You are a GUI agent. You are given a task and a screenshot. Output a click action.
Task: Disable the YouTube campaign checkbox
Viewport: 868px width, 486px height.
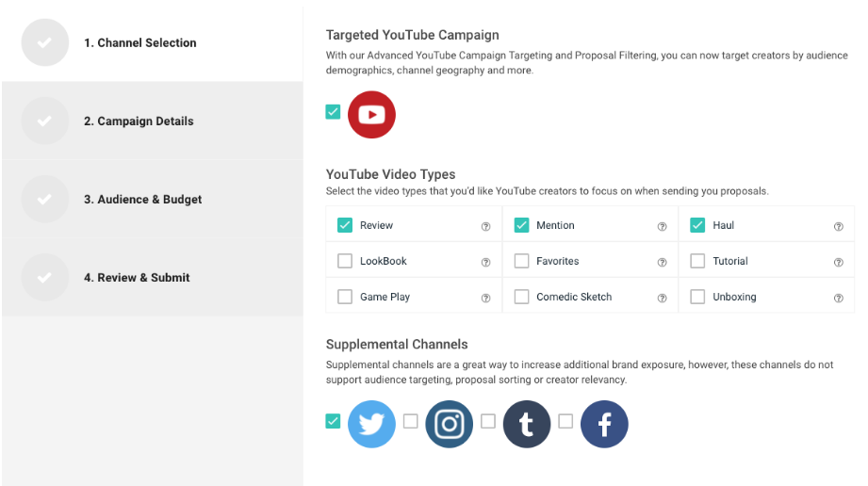click(x=333, y=112)
